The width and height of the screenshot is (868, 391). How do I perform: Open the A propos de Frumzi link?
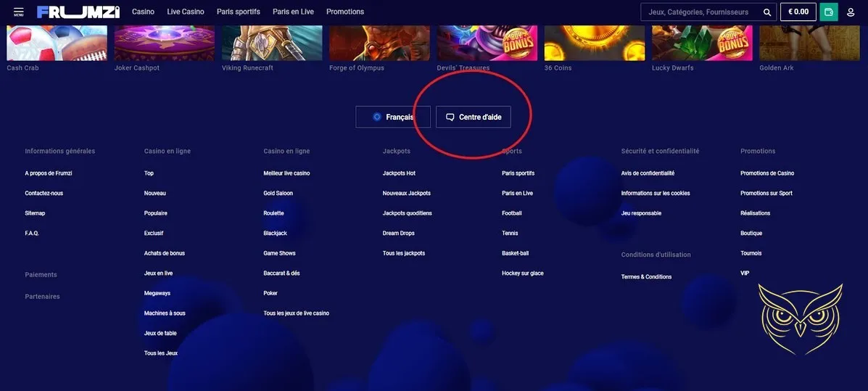coord(49,173)
